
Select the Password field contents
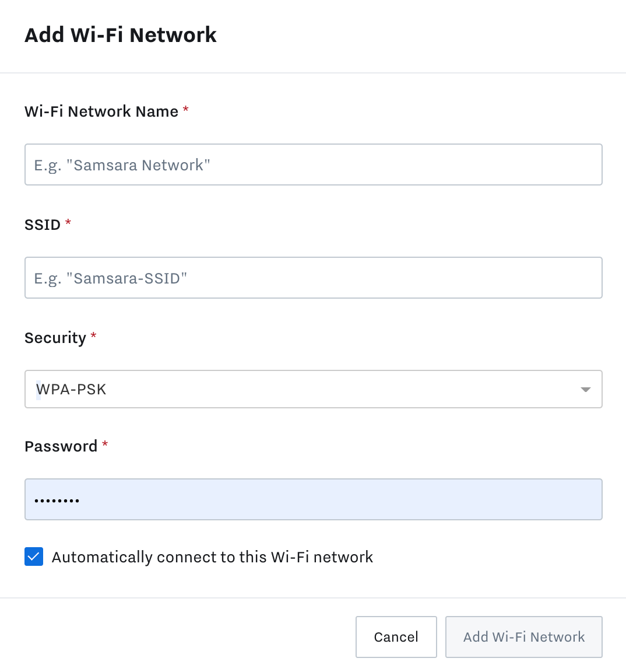[313, 499]
